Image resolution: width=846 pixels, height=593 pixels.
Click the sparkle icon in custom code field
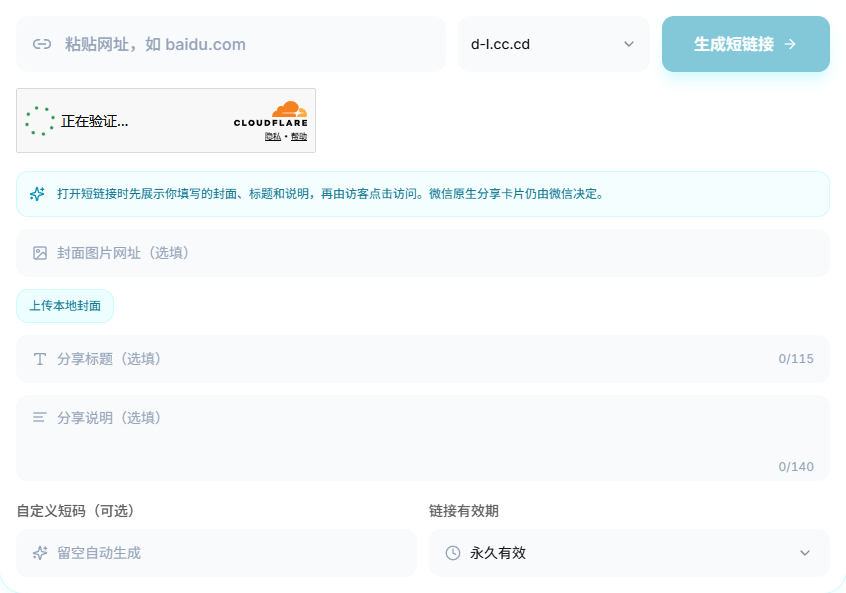pyautogui.click(x=40, y=553)
